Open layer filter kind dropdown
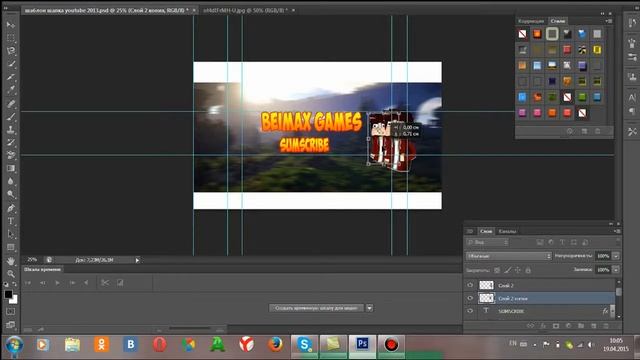 487,242
